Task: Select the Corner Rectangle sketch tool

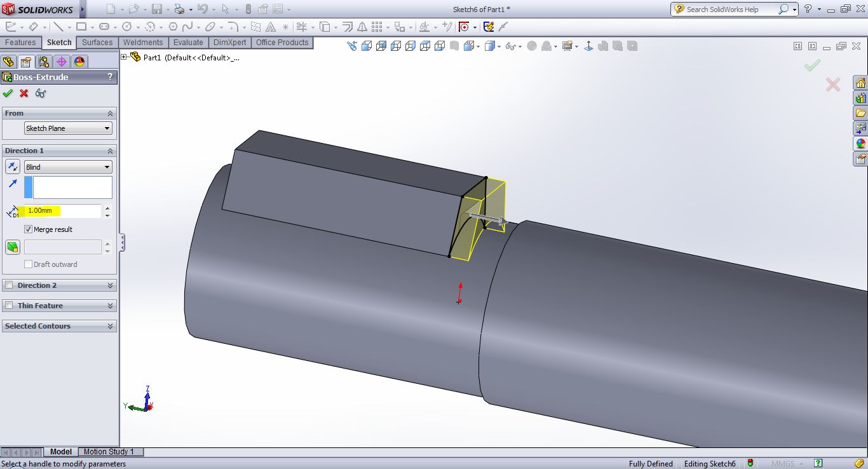Action: click(x=81, y=27)
